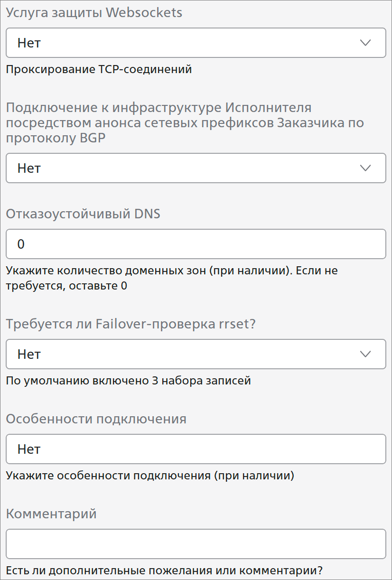
Task: Open the Failover-проверка rrset select box
Action: [196, 354]
